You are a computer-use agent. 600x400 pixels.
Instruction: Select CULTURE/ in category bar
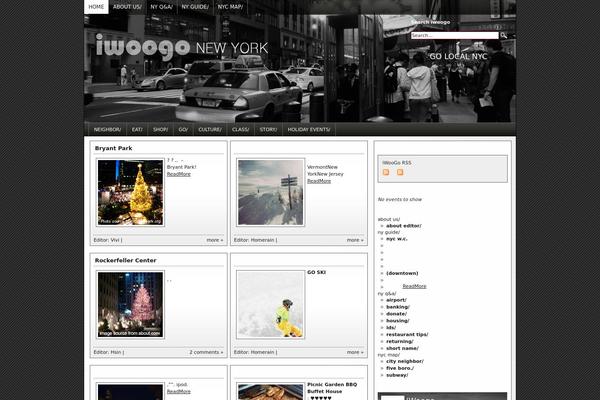click(210, 130)
